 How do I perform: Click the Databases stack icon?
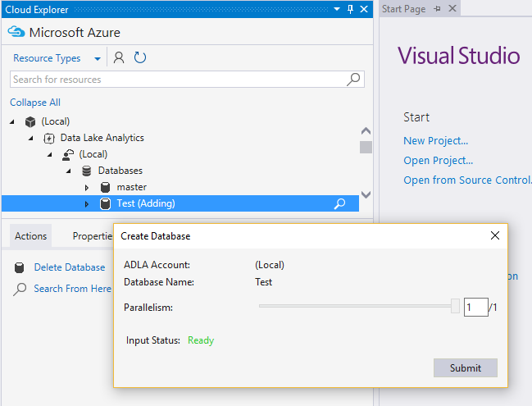[x=87, y=171]
